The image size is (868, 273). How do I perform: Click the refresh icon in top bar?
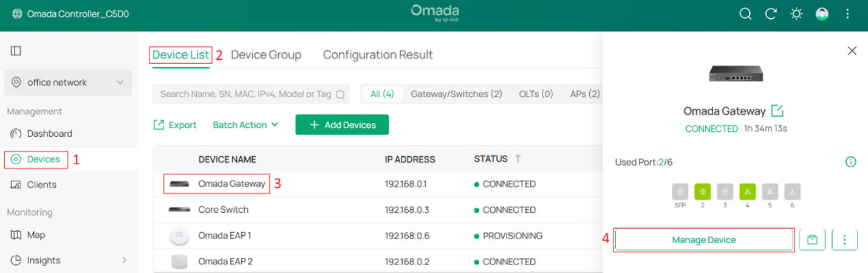(x=771, y=14)
